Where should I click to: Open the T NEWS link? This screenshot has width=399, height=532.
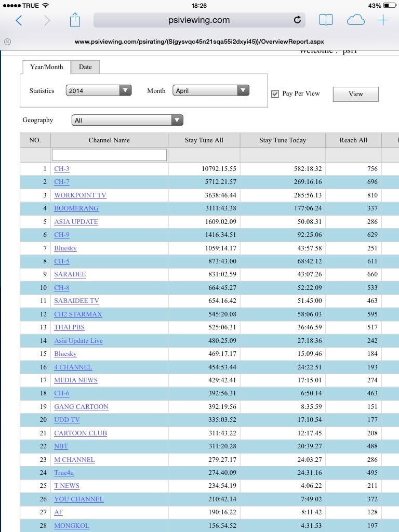click(67, 486)
